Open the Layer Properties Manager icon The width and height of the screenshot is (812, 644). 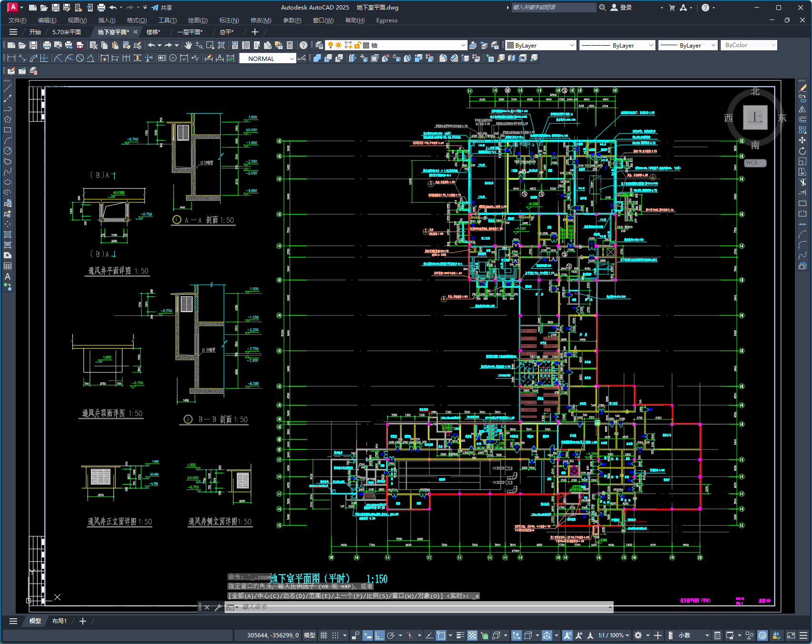point(319,45)
